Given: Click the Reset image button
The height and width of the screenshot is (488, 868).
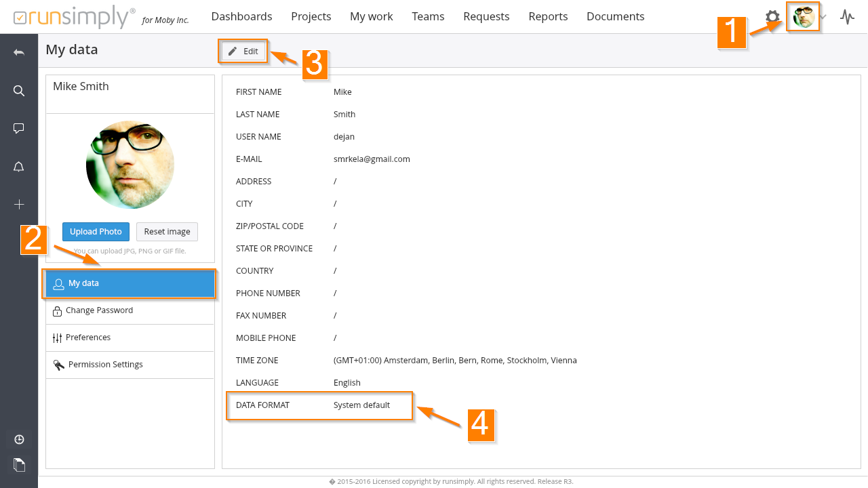Looking at the screenshot, I should [167, 232].
